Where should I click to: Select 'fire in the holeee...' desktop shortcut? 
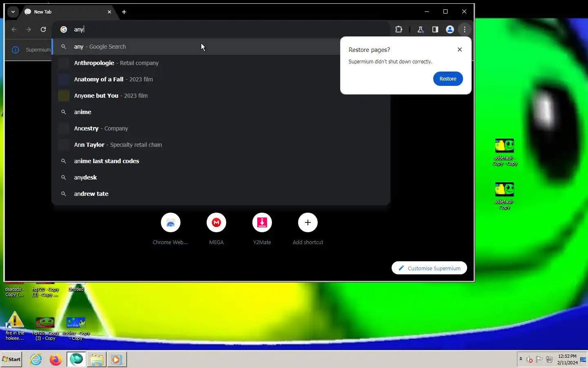point(15,326)
